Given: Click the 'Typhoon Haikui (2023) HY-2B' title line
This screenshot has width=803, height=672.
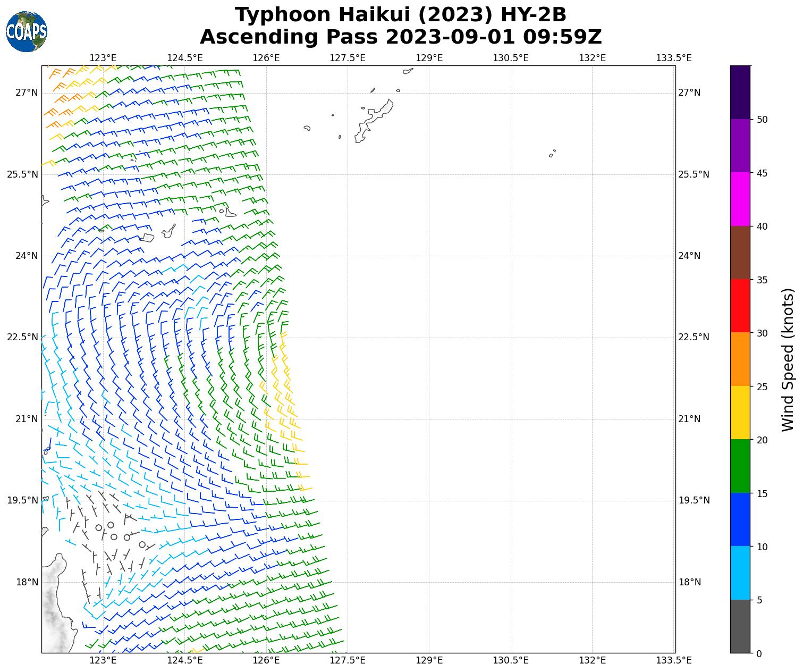Looking at the screenshot, I should pos(401,15).
